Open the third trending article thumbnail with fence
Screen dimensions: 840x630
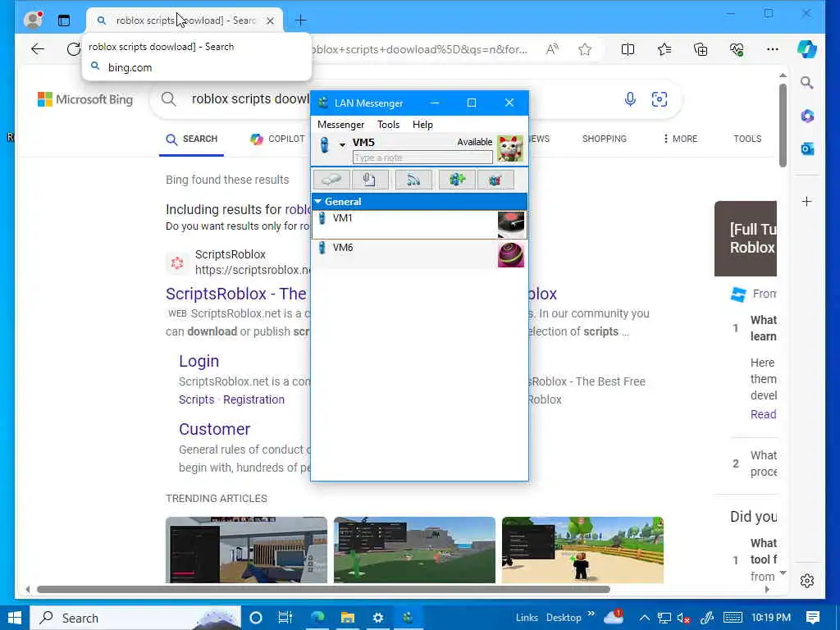(583, 550)
